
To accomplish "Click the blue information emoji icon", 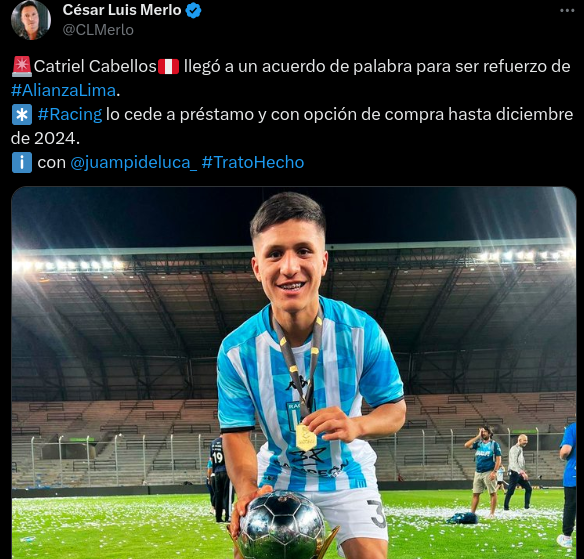I will click(22, 163).
